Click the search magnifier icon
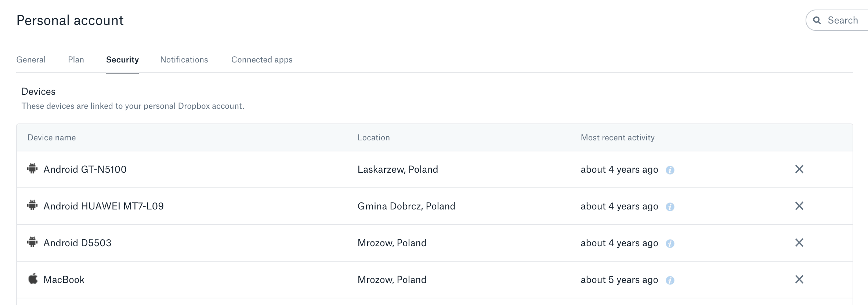This screenshot has height=305, width=868. (817, 20)
